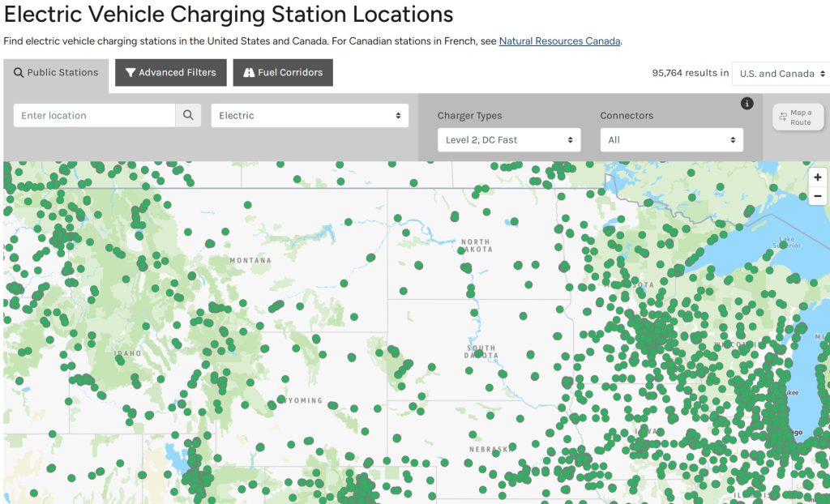Zoom out the map with minus button
Viewport: 830px width, 504px height.
(817, 196)
